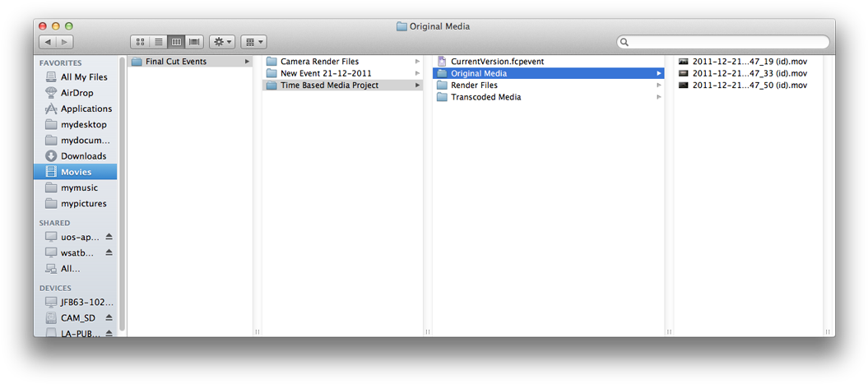Click the Finder search field
Viewport: 868px width, 384px height.
coord(723,42)
